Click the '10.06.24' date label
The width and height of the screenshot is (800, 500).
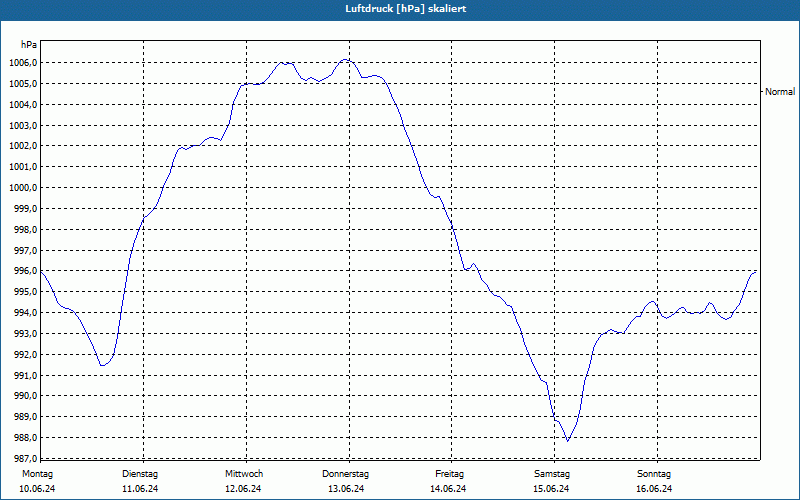(37, 489)
